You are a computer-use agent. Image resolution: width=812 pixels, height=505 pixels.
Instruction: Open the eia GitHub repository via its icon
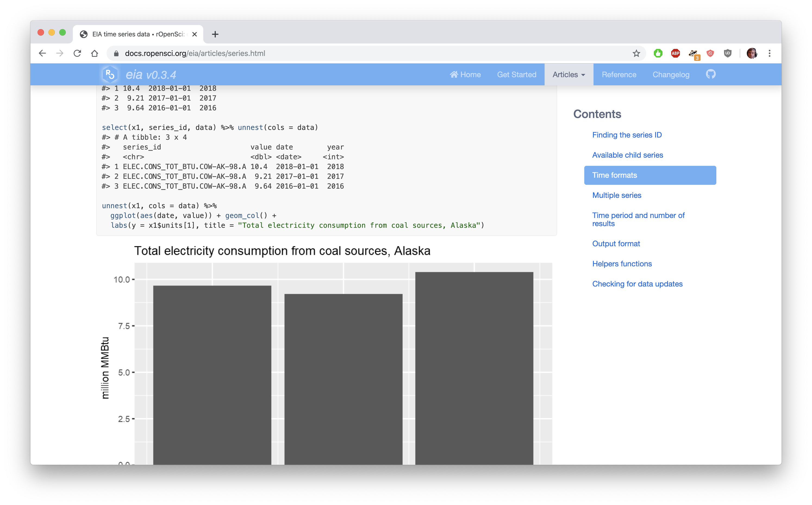711,74
